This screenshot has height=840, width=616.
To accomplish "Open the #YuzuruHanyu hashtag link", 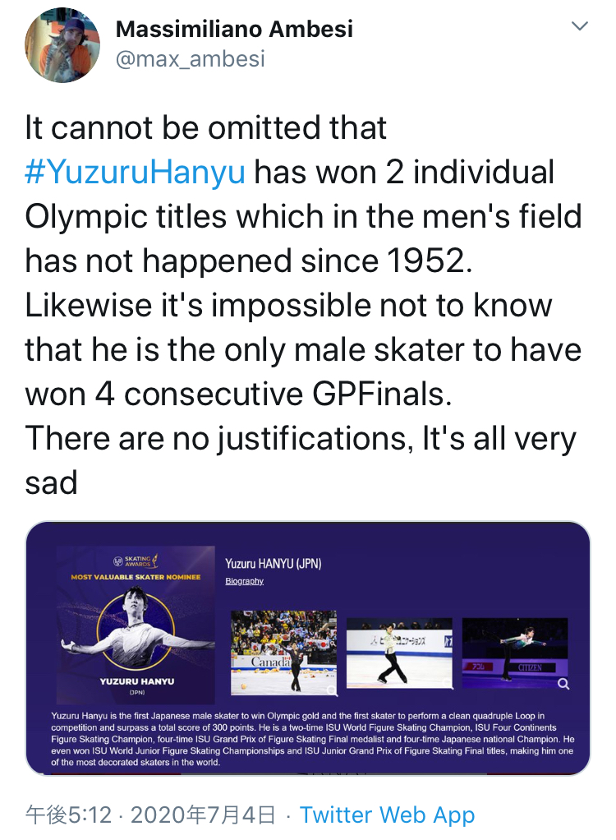I will (137, 173).
